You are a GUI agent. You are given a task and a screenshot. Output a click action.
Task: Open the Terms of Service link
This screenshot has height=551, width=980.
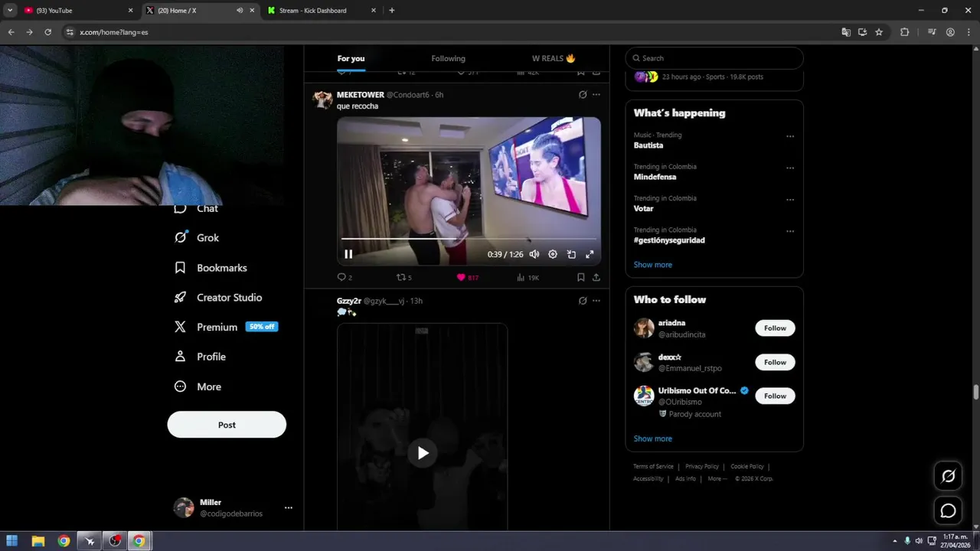click(653, 467)
